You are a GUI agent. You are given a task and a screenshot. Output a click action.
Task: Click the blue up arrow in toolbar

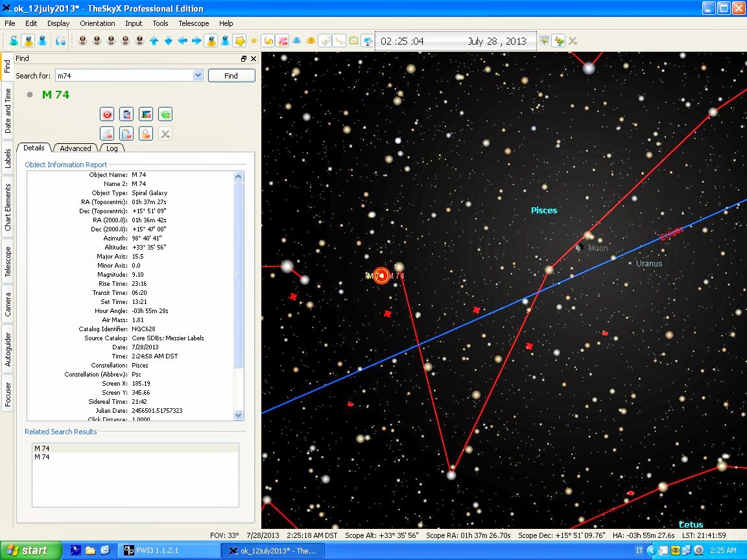[154, 41]
